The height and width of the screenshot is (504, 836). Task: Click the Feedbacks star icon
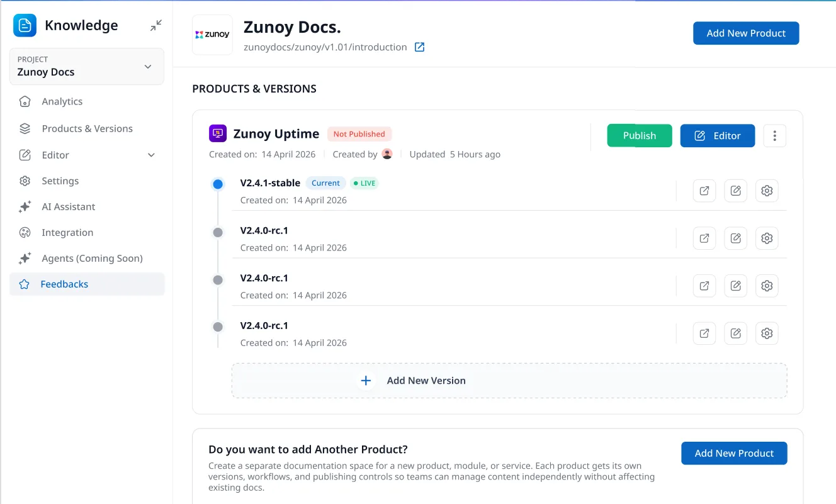coord(25,284)
